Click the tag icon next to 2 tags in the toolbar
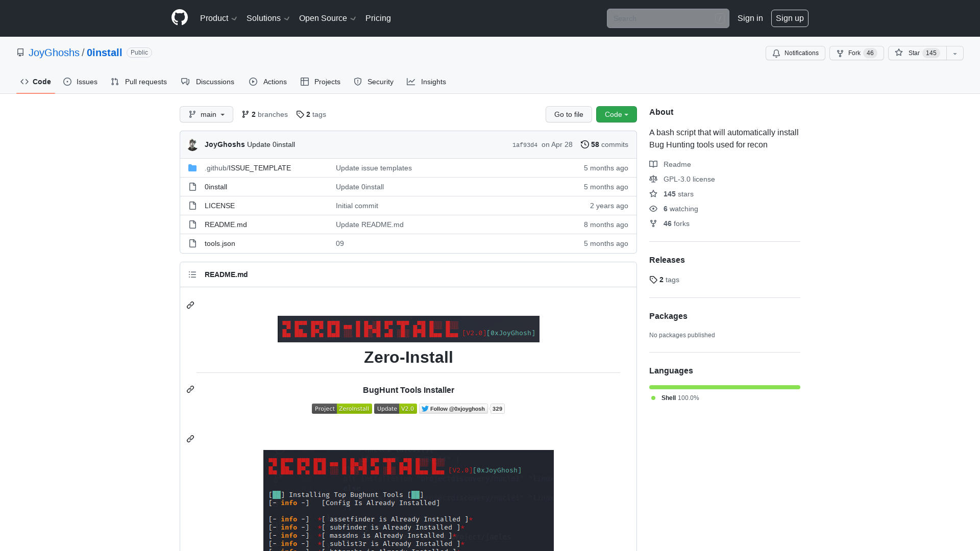Screen dimensions: 980x551 coord(300,114)
